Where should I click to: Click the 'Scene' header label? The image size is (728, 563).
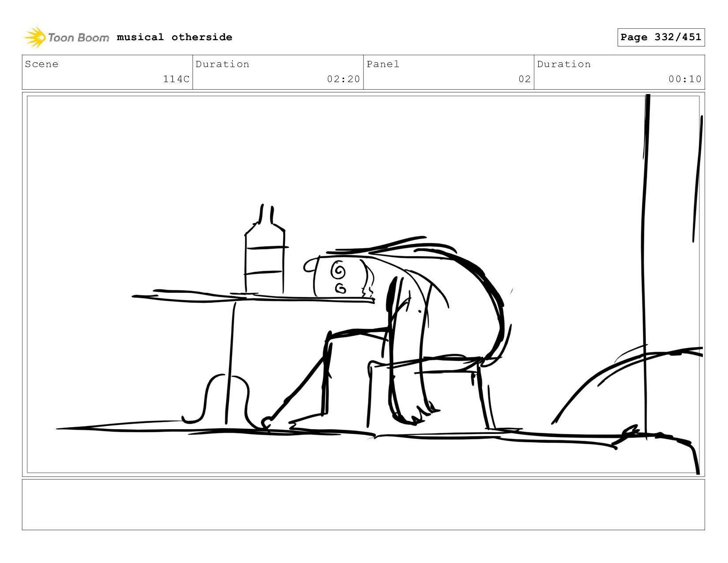pyautogui.click(x=41, y=64)
